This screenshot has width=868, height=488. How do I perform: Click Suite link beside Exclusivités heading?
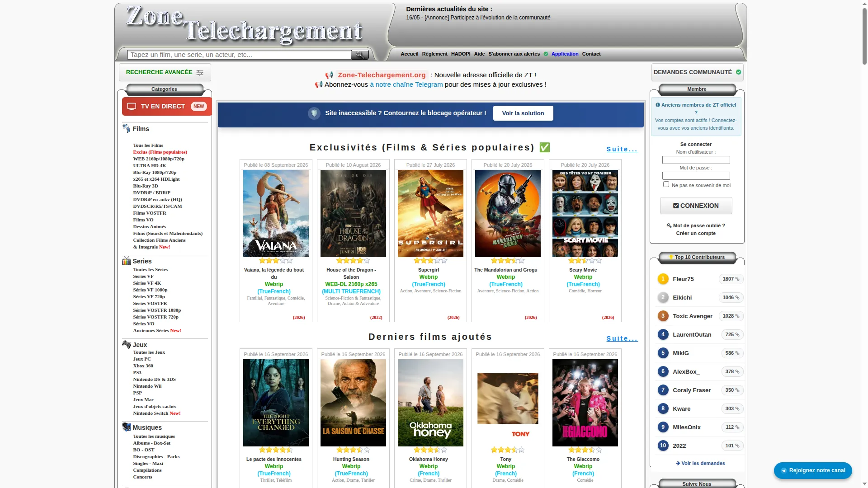point(622,149)
